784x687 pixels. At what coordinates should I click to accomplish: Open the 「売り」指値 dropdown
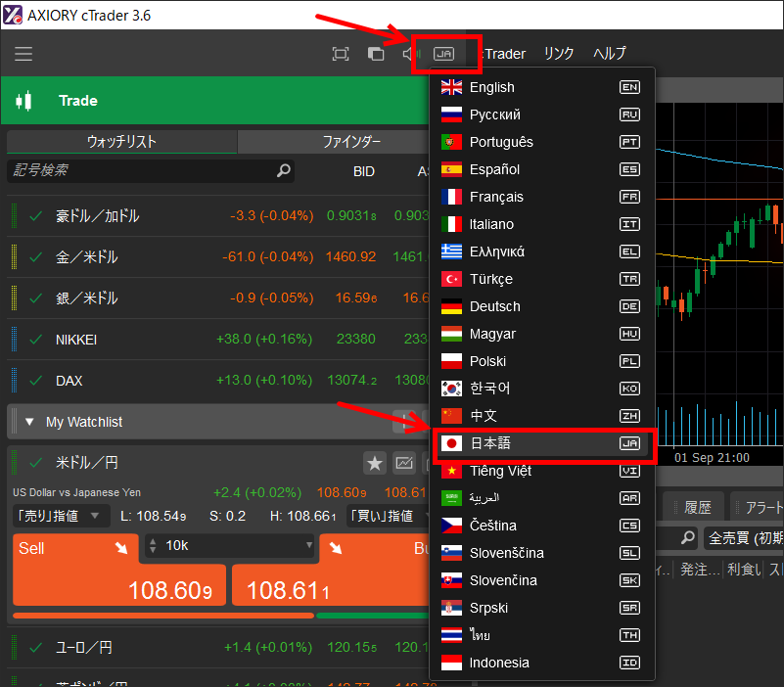pyautogui.click(x=59, y=516)
